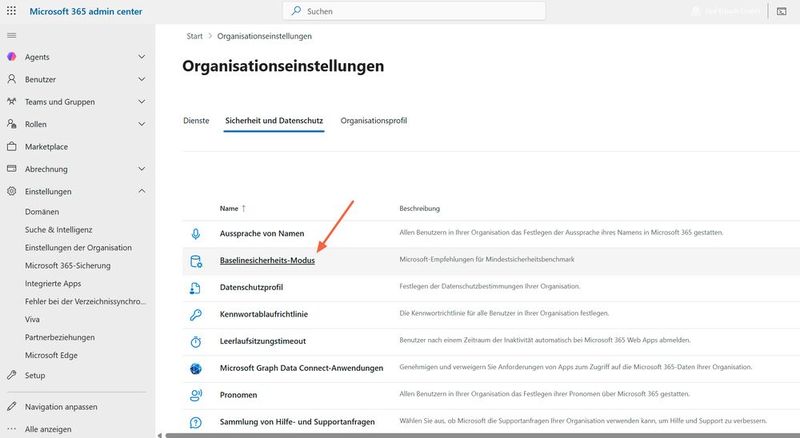This screenshot has width=800, height=438.
Task: Open Partnerbeziehungen menu item
Action: tap(60, 337)
